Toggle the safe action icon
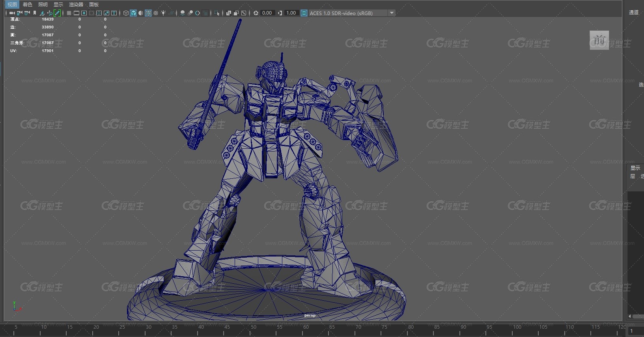Screen dimensions: 644x337 106,13
